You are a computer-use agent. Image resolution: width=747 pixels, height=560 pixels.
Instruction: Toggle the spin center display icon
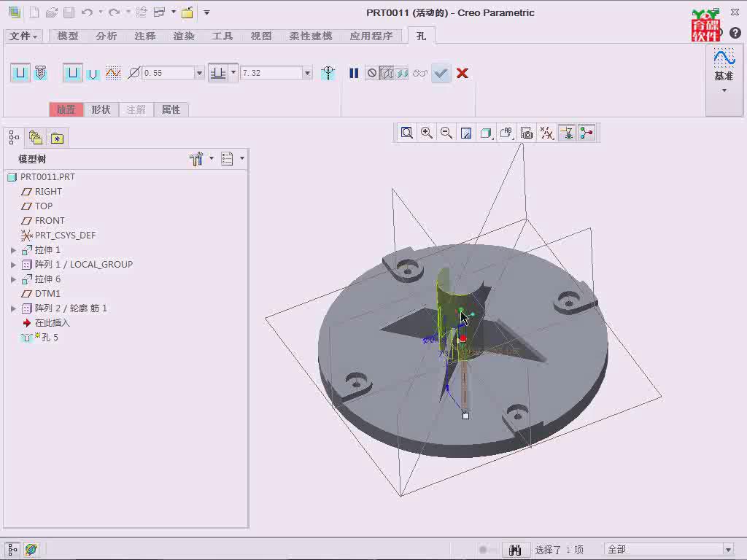pyautogui.click(x=587, y=133)
